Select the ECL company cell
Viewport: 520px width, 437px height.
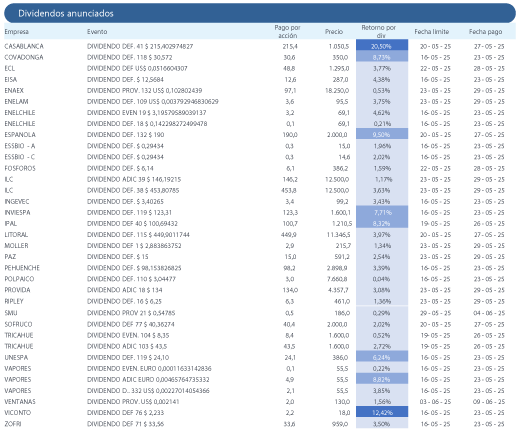click(10, 68)
